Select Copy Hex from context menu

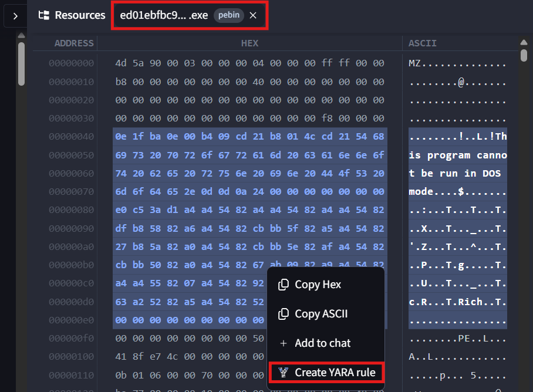click(x=318, y=285)
